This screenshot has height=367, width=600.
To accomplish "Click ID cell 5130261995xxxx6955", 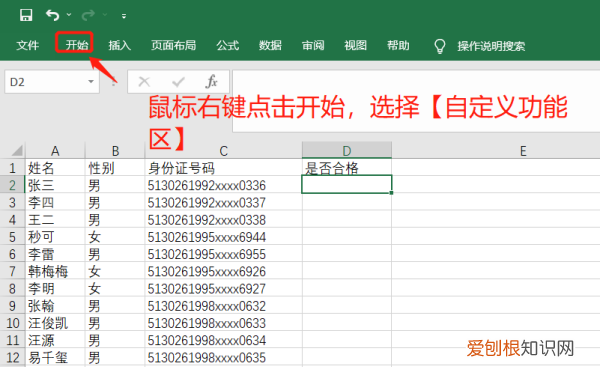I will tap(223, 254).
